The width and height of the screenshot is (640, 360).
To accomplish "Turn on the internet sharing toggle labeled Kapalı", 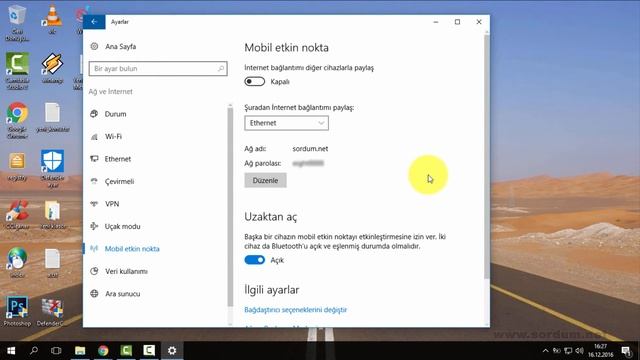I will [255, 82].
